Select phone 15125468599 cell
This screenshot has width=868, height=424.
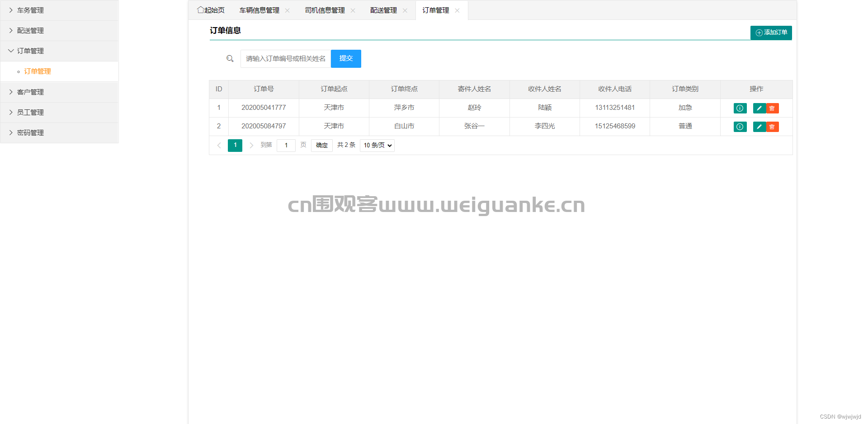pyautogui.click(x=615, y=126)
